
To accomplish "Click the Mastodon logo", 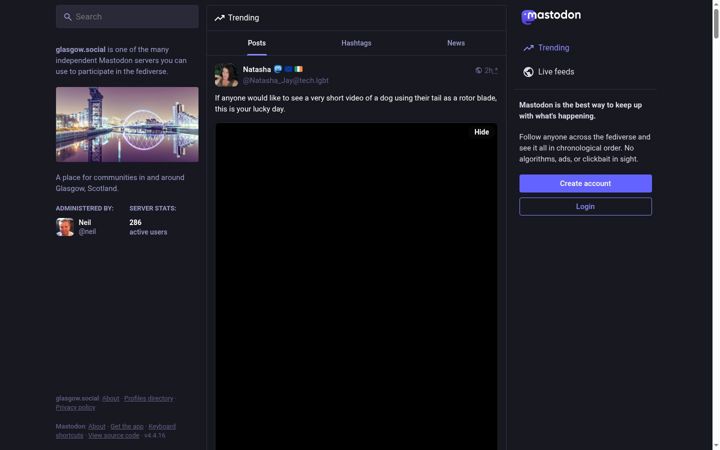I will 551,17.
